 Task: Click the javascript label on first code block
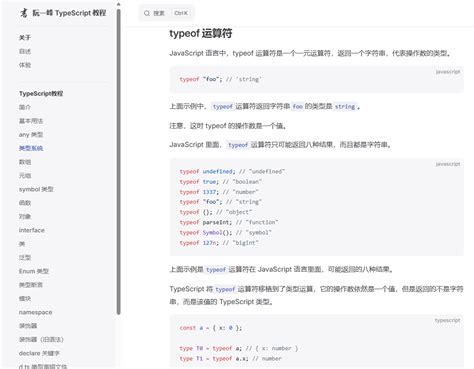[448, 72]
